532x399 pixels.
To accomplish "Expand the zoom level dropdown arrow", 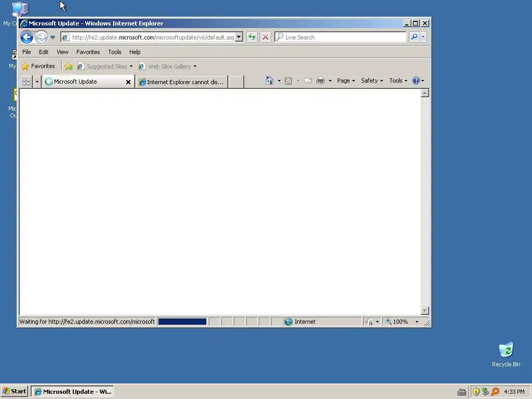I will pos(417,322).
